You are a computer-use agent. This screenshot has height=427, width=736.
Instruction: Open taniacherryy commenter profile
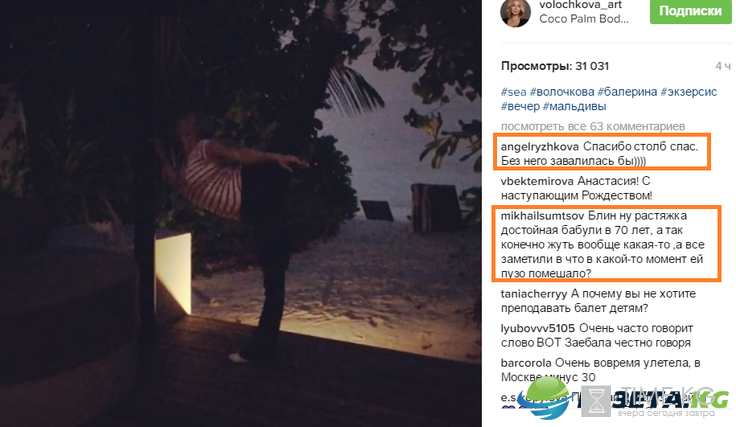click(534, 294)
